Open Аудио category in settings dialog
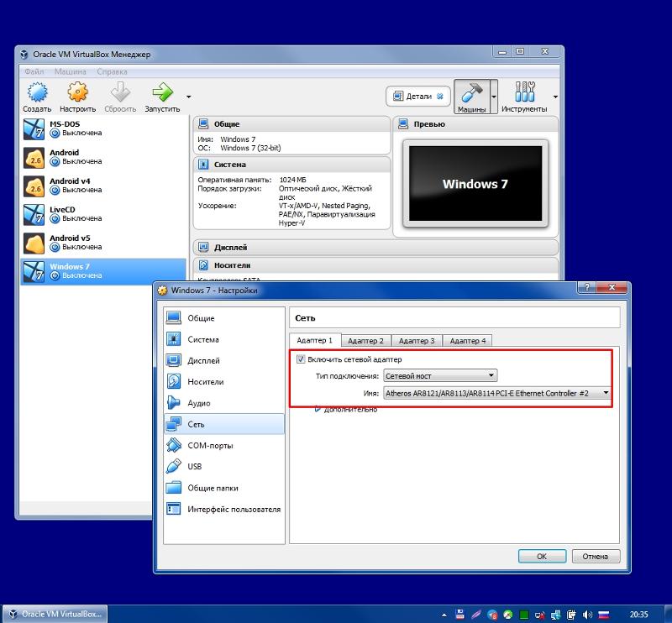 point(224,403)
